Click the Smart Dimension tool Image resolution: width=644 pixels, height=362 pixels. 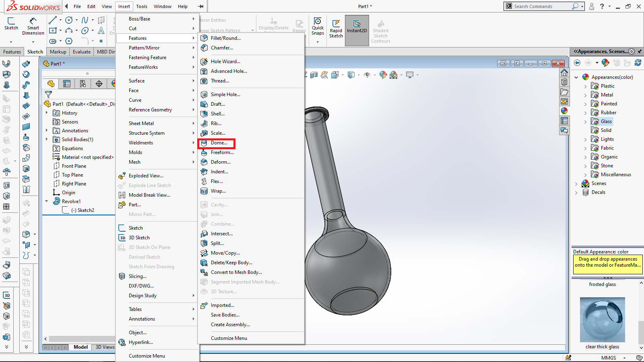(33, 26)
